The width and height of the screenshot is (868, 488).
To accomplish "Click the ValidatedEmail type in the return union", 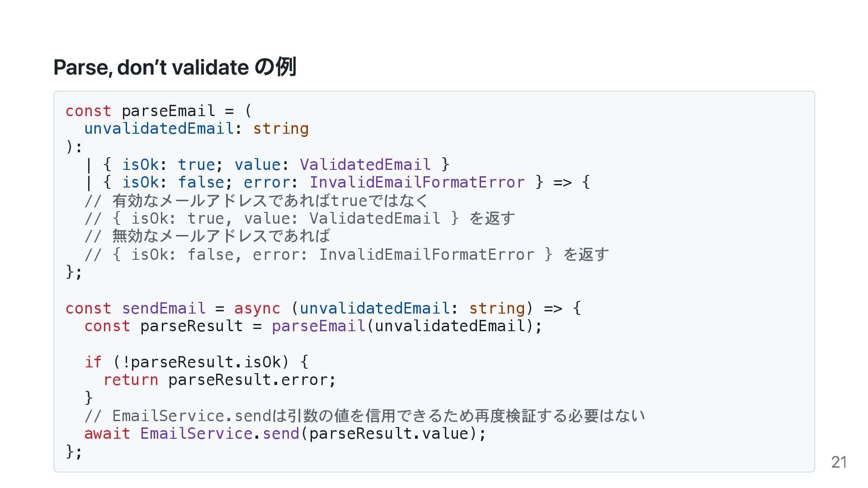I will (365, 164).
